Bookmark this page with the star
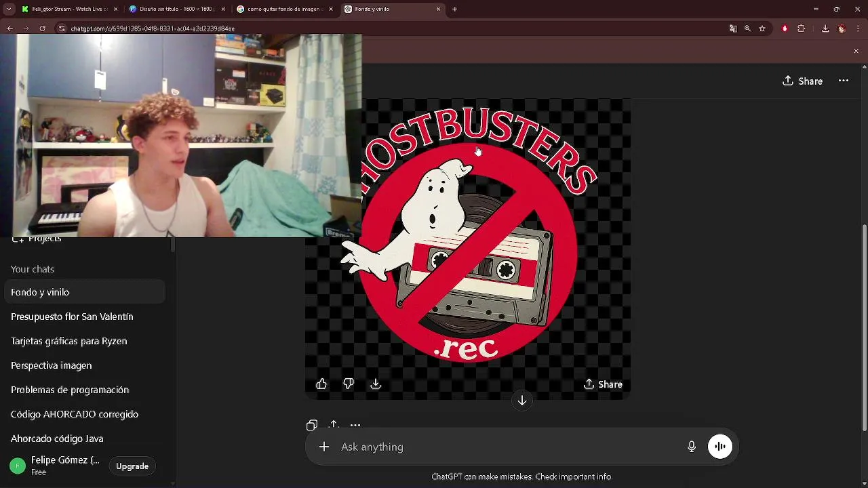This screenshot has height=488, width=868. pyautogui.click(x=762, y=28)
